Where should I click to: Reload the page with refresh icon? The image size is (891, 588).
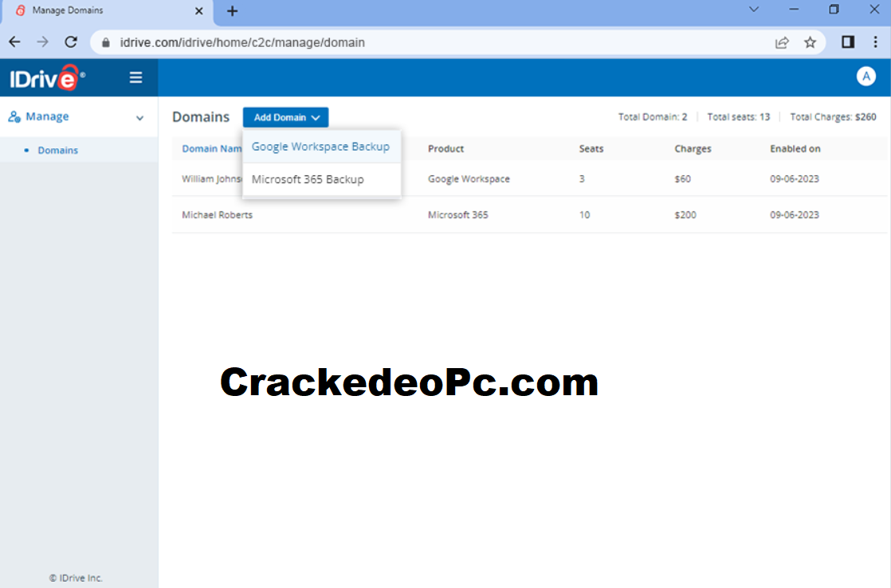tap(70, 42)
